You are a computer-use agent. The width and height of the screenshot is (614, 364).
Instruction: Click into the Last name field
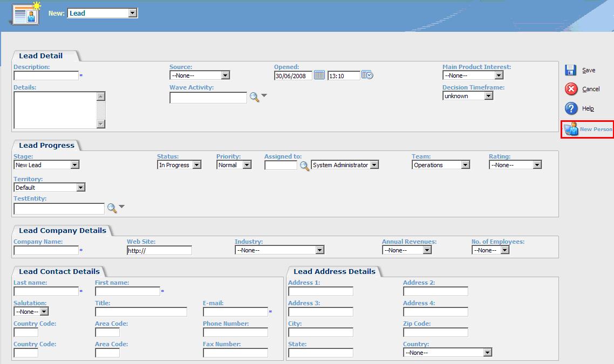point(46,291)
